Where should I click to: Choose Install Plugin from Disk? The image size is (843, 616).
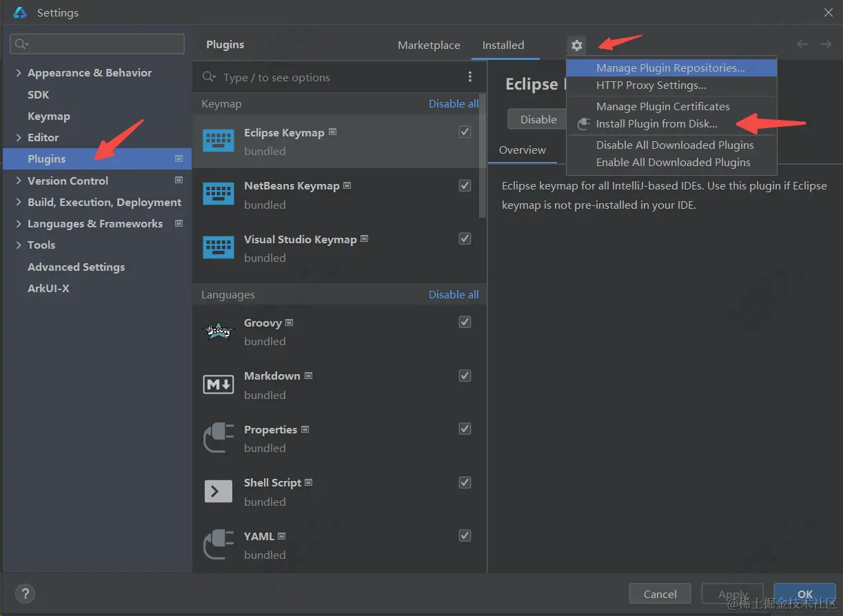pos(671,124)
